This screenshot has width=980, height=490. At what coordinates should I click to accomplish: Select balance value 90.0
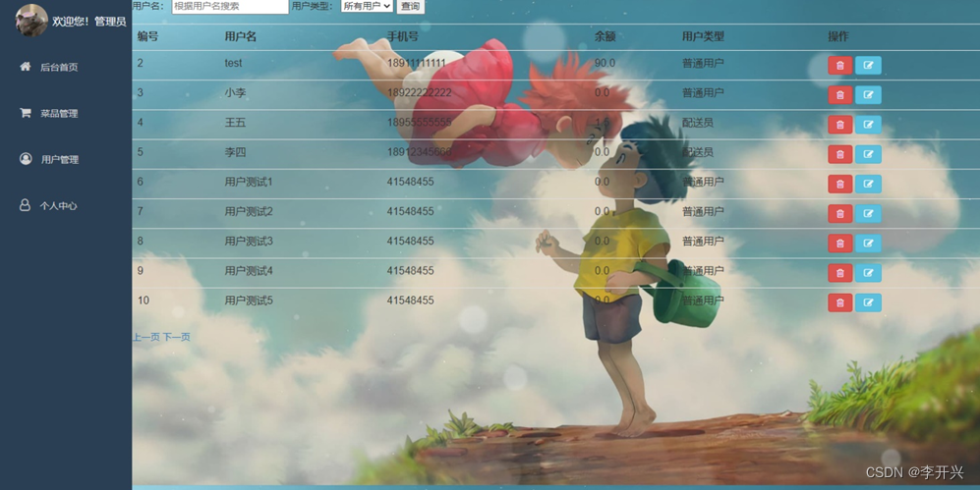(605, 63)
